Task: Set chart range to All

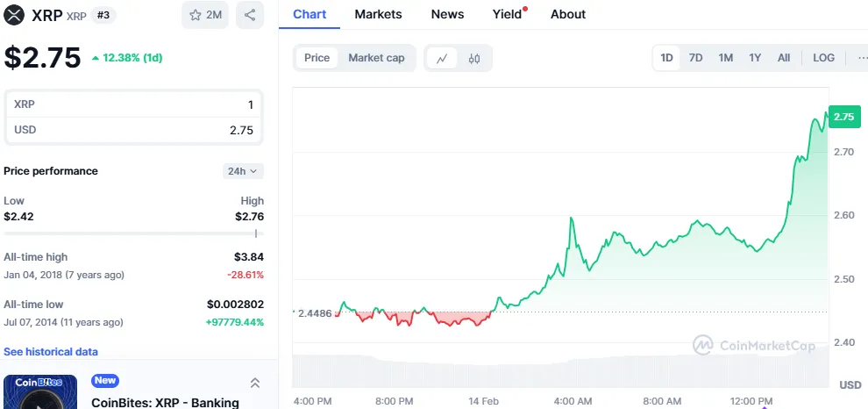Action: coord(784,58)
